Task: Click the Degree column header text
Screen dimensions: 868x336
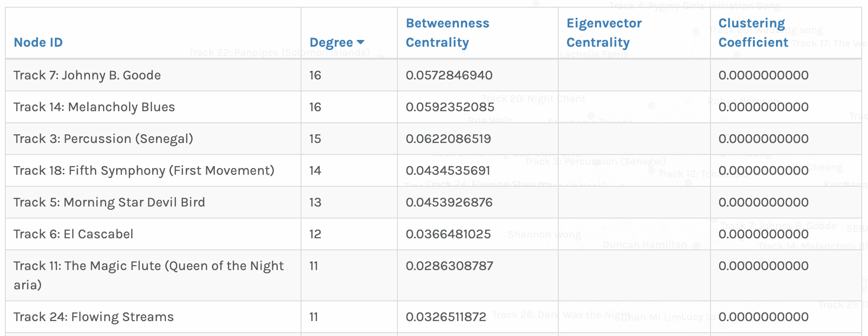Action: point(331,42)
